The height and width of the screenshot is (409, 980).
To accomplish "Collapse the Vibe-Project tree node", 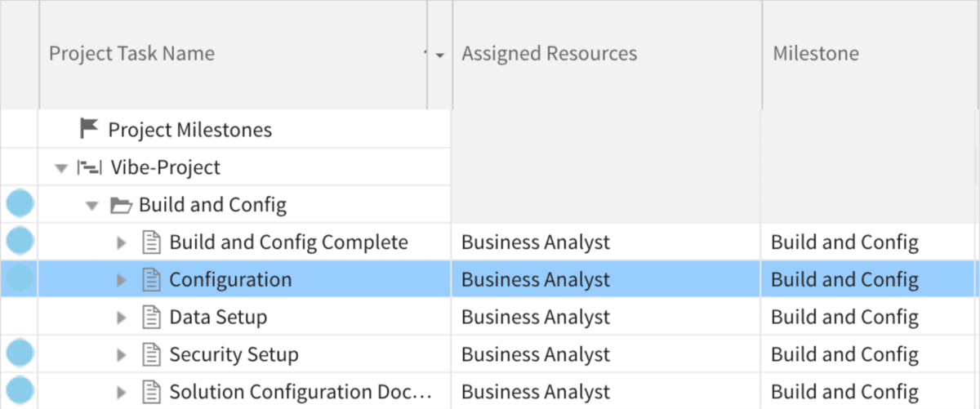I will (60, 168).
